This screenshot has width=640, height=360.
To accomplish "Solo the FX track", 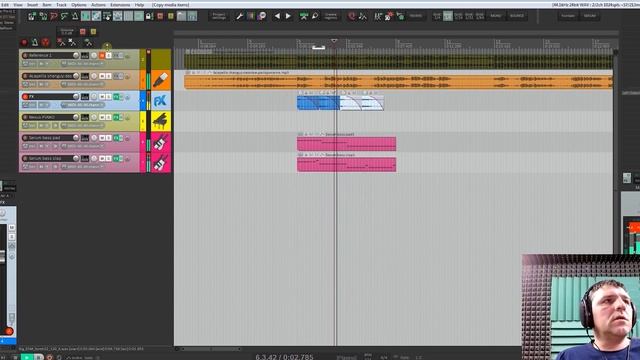I will pos(109,97).
